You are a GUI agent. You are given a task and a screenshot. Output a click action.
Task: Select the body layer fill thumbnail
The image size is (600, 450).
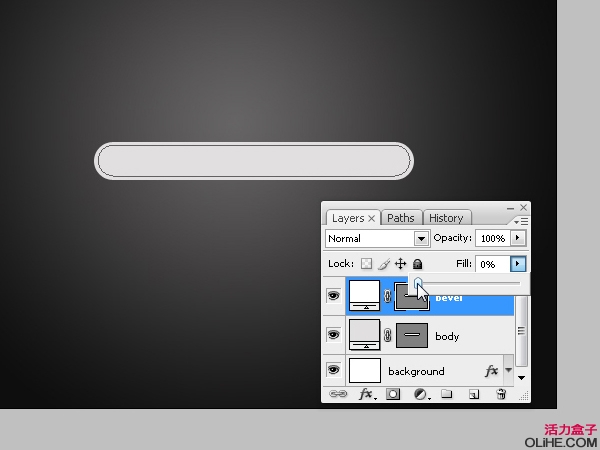pyautogui.click(x=364, y=334)
